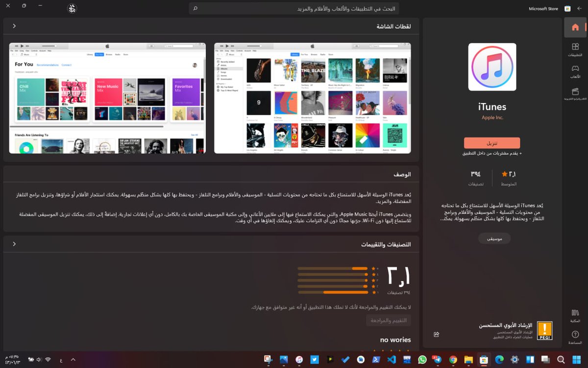Click the Music (موسيقى) category tag

[494, 238]
